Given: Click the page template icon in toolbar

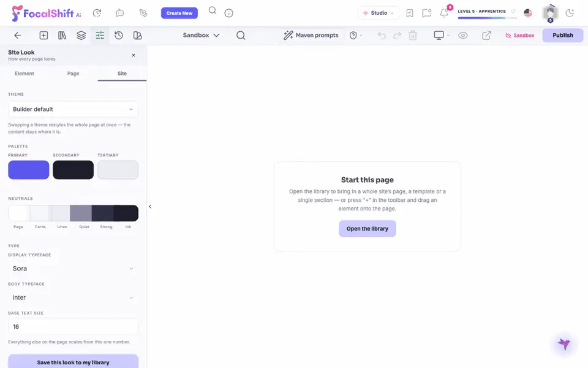Looking at the screenshot, I should [x=137, y=36].
